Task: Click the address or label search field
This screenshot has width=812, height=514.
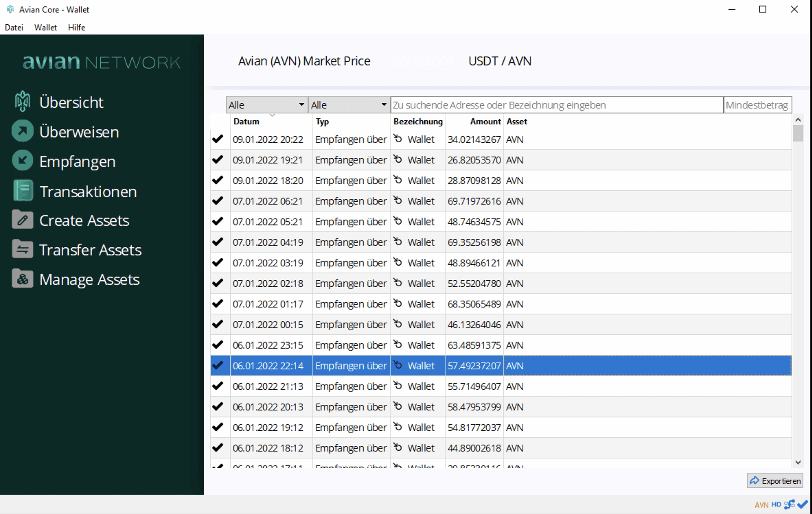Action: (x=557, y=105)
